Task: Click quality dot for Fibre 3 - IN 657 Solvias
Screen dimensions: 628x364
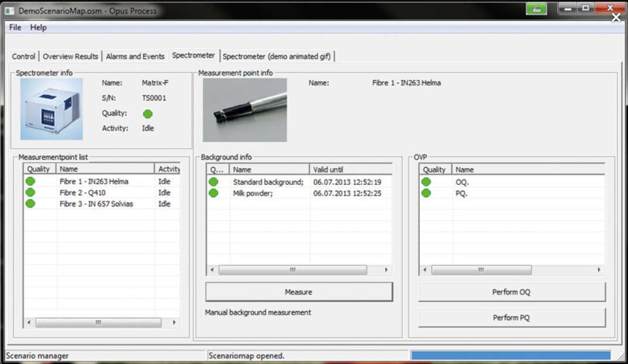Action: pyautogui.click(x=30, y=204)
